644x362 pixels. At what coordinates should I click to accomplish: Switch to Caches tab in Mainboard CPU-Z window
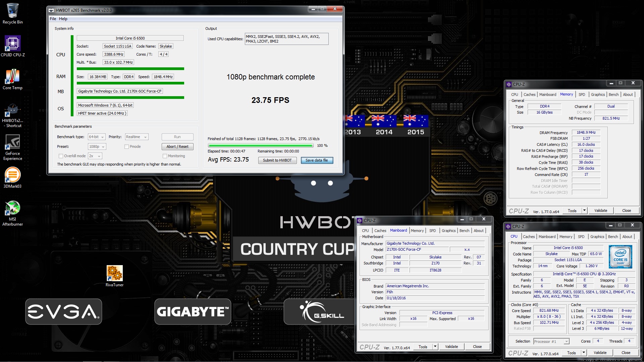point(380,231)
